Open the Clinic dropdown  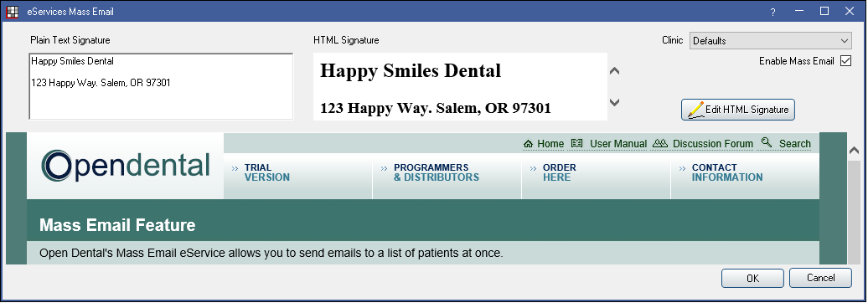[x=770, y=40]
